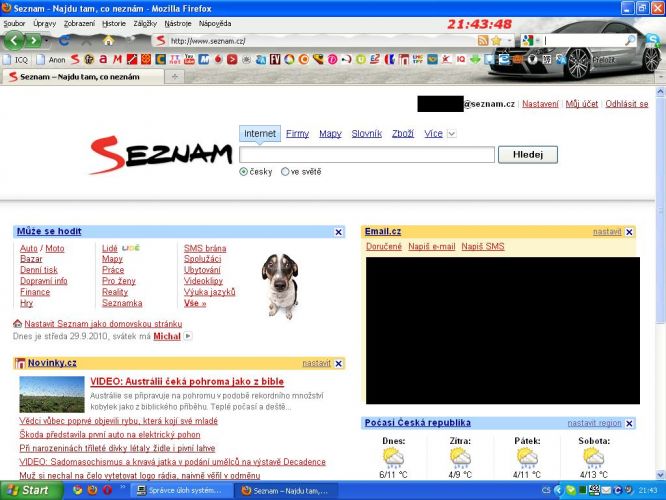
Task: Close the Počasí Česká republika box
Action: click(629, 424)
